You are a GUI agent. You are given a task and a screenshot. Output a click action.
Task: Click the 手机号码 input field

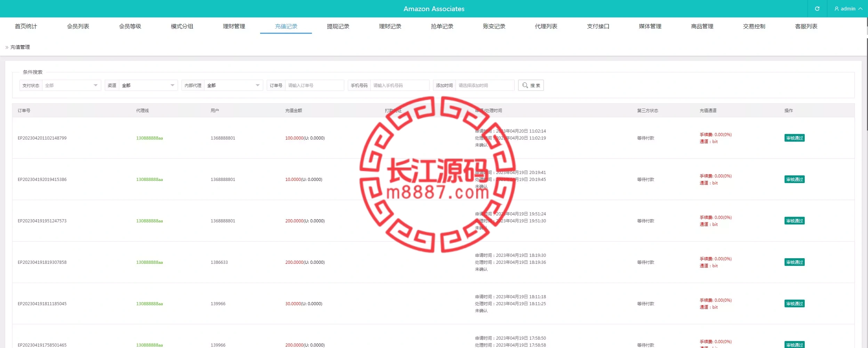(x=400, y=85)
